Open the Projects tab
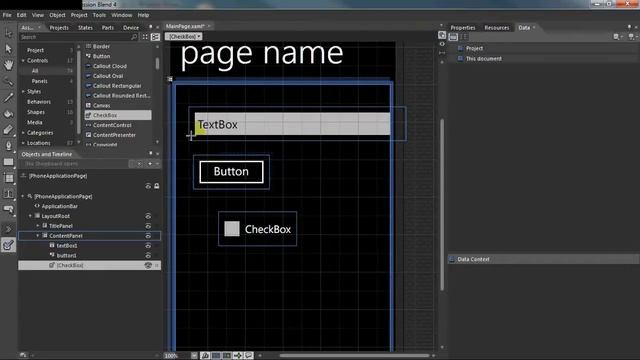640x360 pixels. (x=59, y=28)
